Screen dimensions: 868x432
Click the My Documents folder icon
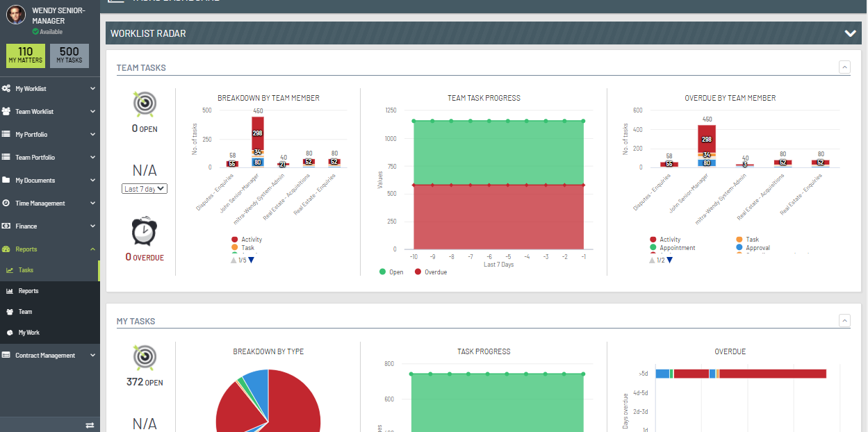(6, 181)
